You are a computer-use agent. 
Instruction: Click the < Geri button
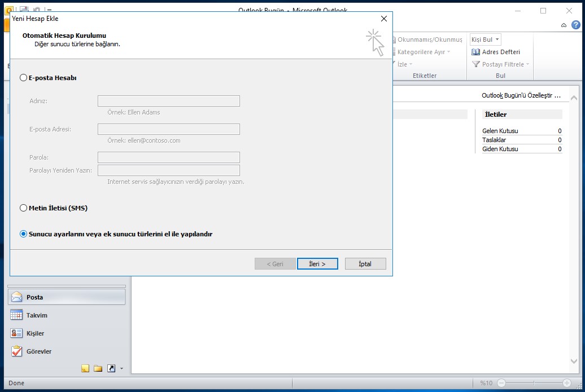[x=275, y=264]
